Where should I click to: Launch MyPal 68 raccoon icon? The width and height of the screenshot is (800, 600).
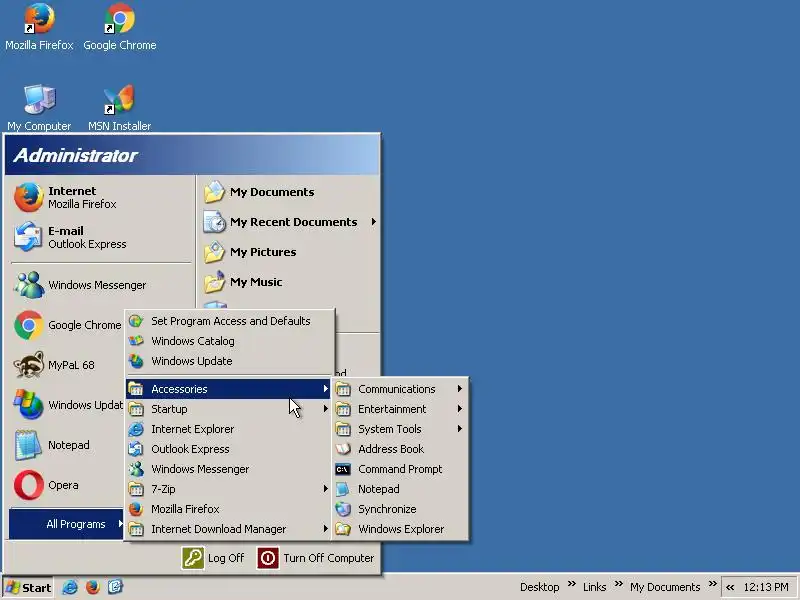(28, 365)
